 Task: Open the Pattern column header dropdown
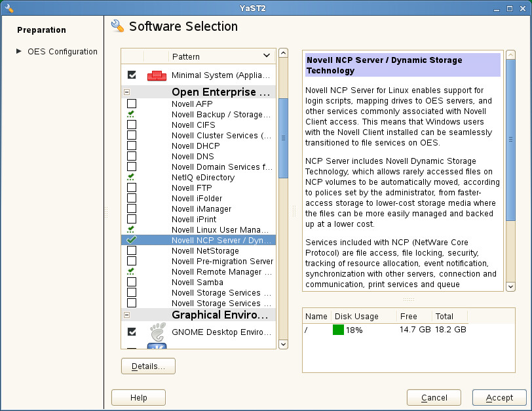tap(266, 56)
